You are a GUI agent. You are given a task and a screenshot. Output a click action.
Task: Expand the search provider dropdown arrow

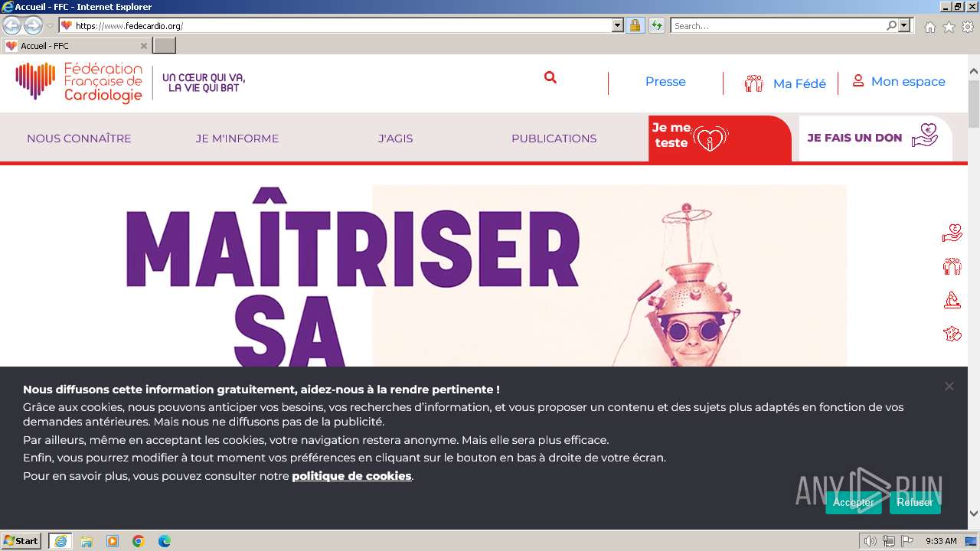pyautogui.click(x=905, y=25)
